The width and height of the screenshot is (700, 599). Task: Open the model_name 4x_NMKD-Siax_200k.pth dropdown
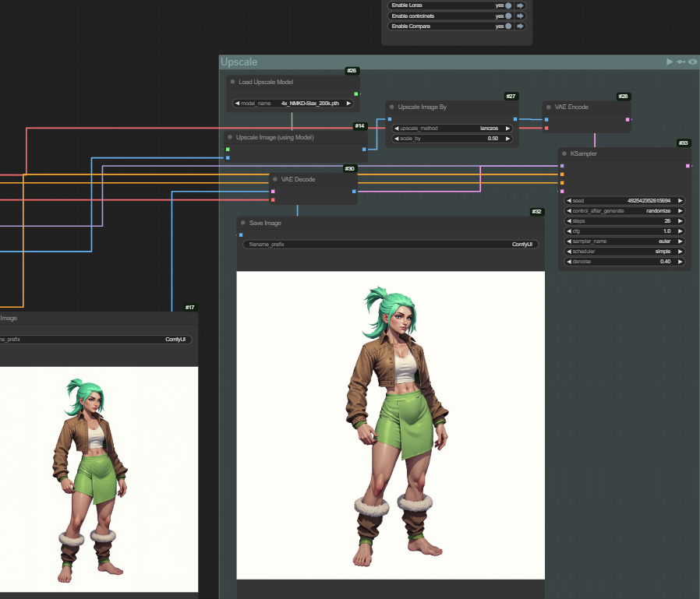(x=293, y=104)
